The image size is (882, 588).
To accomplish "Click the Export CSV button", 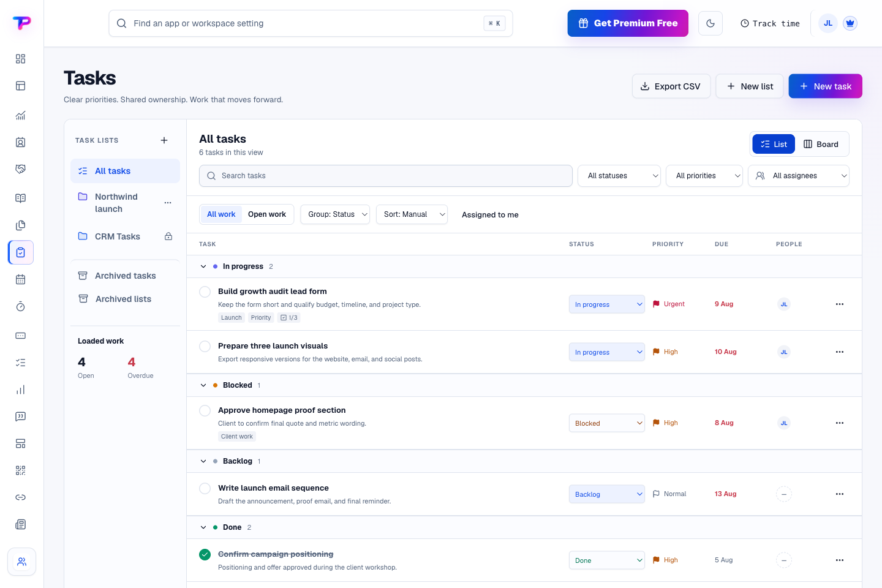I will click(671, 86).
